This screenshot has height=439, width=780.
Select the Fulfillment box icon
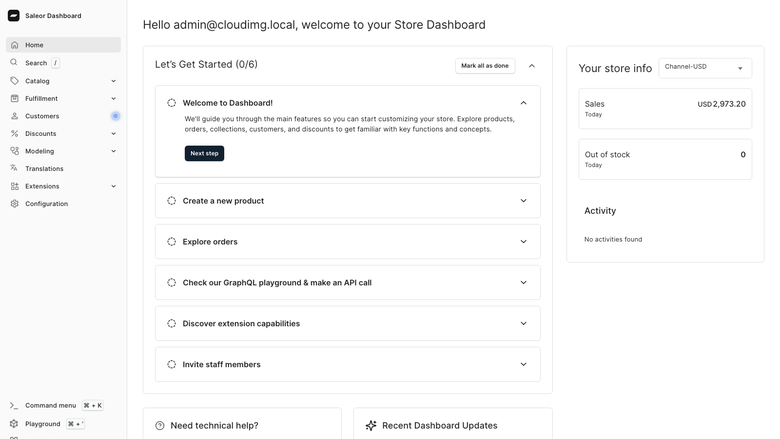[x=14, y=98]
